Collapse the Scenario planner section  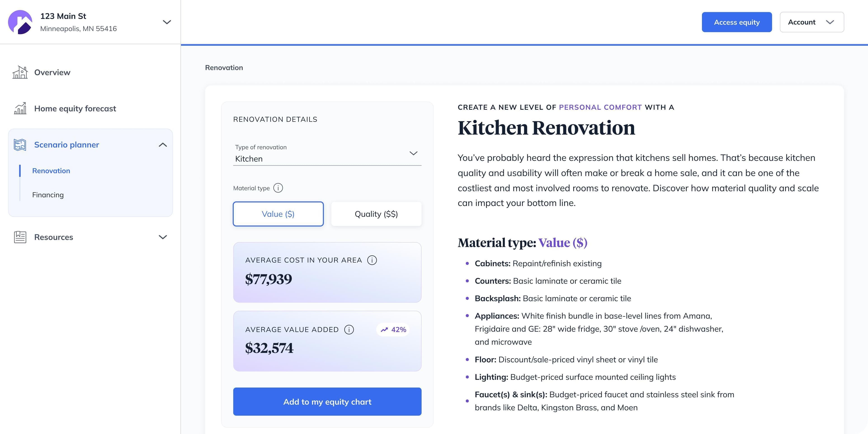(163, 145)
